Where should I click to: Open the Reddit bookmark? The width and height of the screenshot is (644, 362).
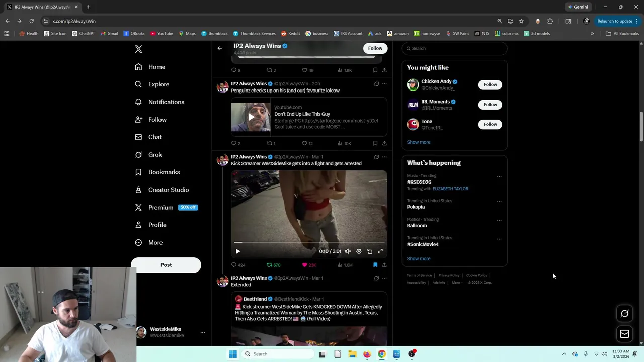[x=291, y=34]
